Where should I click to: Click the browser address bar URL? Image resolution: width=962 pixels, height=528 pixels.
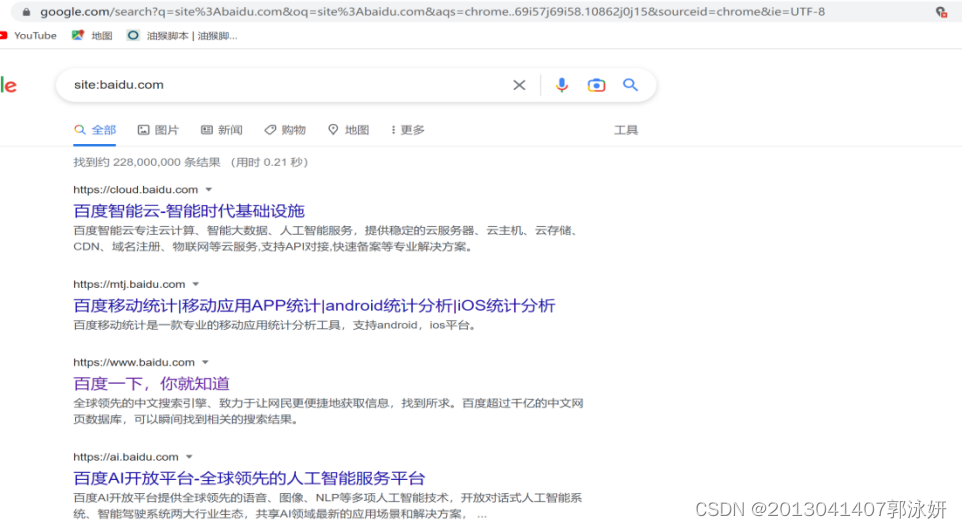[x=433, y=12]
